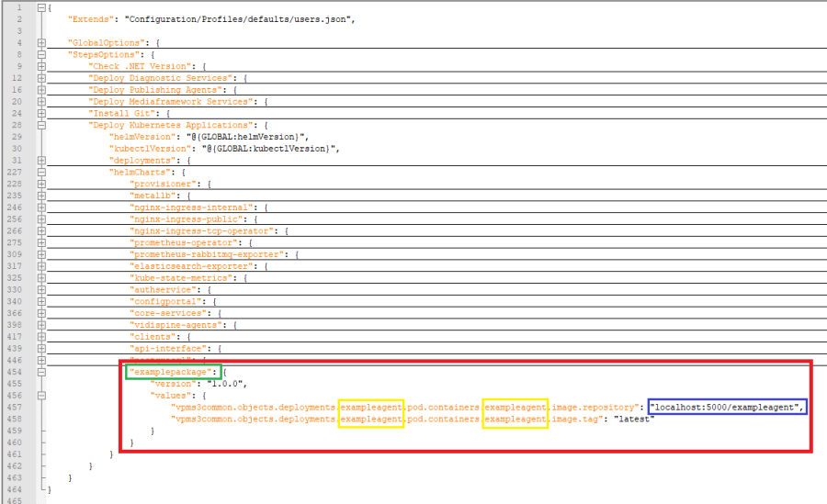Viewport: 827px width, 504px height.
Task: Expand the folded "GlobalOptions" block
Action: coord(41,43)
